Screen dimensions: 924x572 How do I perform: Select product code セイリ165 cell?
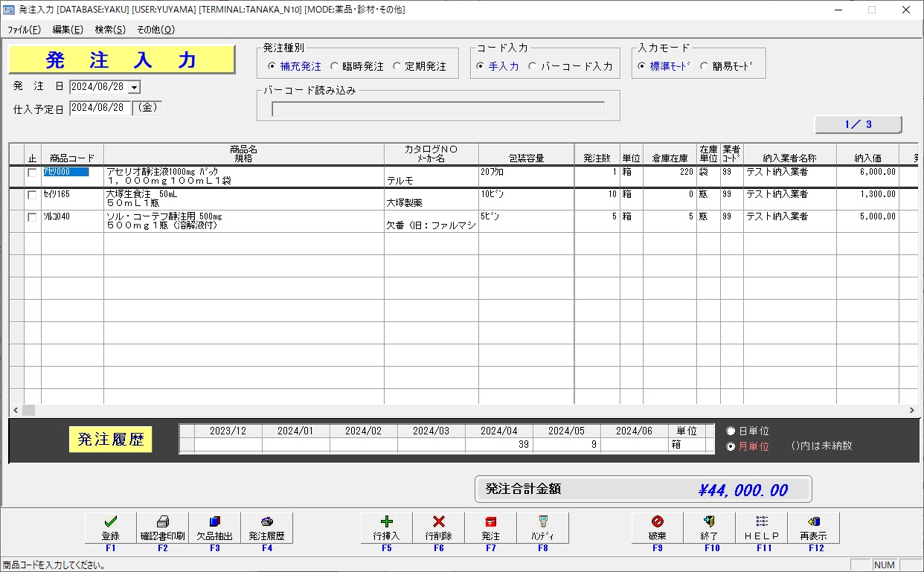click(72, 199)
